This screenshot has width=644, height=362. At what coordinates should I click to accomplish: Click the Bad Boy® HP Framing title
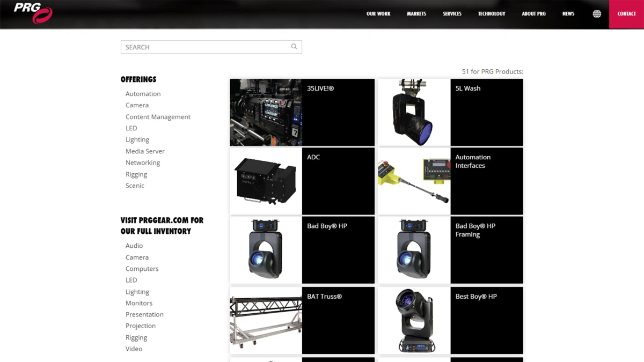tap(475, 230)
